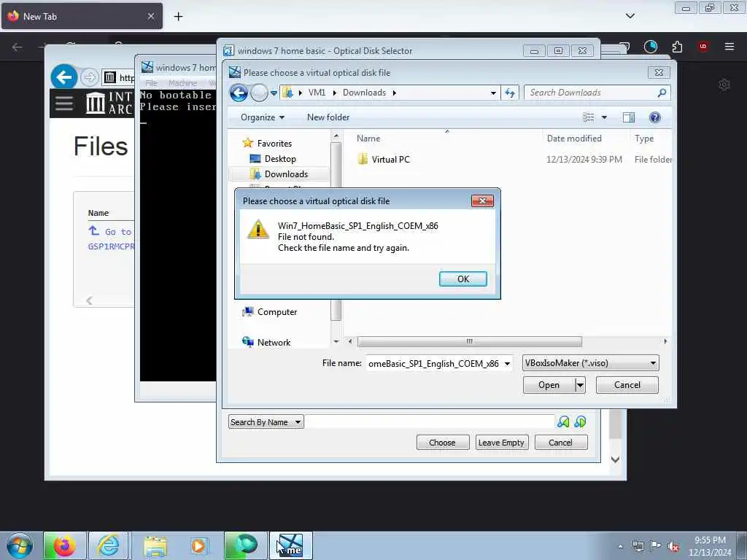This screenshot has height=560, width=747.
Task: Expand the Open button split arrow
Action: point(580,385)
